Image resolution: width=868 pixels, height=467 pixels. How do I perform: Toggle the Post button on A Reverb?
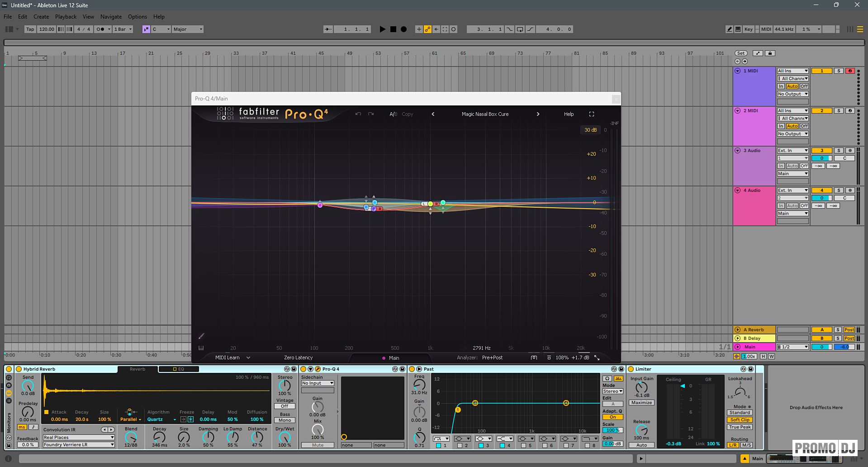point(849,330)
